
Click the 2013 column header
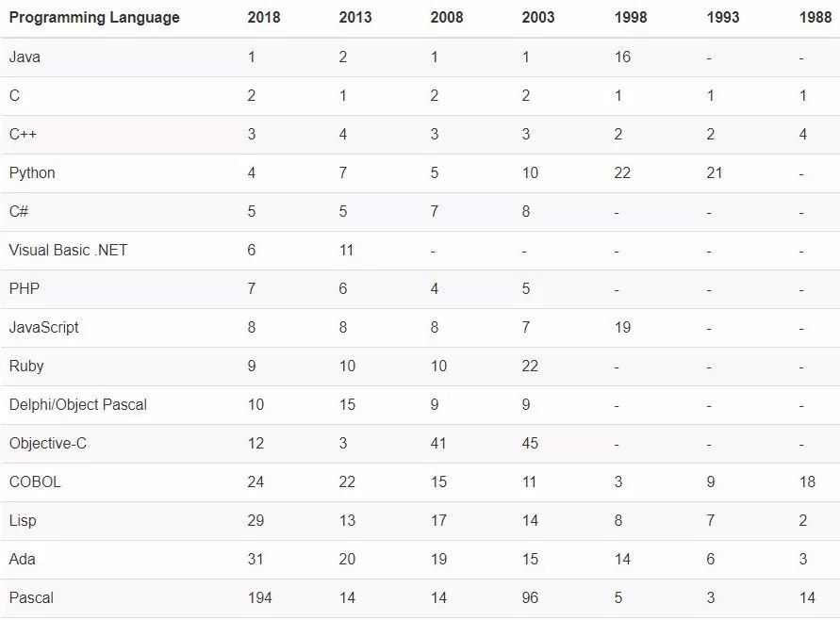[355, 18]
